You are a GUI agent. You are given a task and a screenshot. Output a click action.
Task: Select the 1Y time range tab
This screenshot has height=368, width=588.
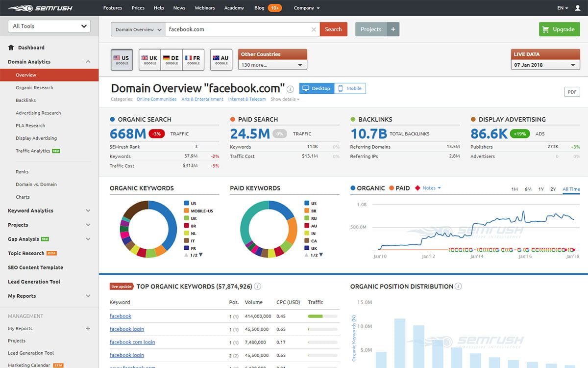click(541, 189)
